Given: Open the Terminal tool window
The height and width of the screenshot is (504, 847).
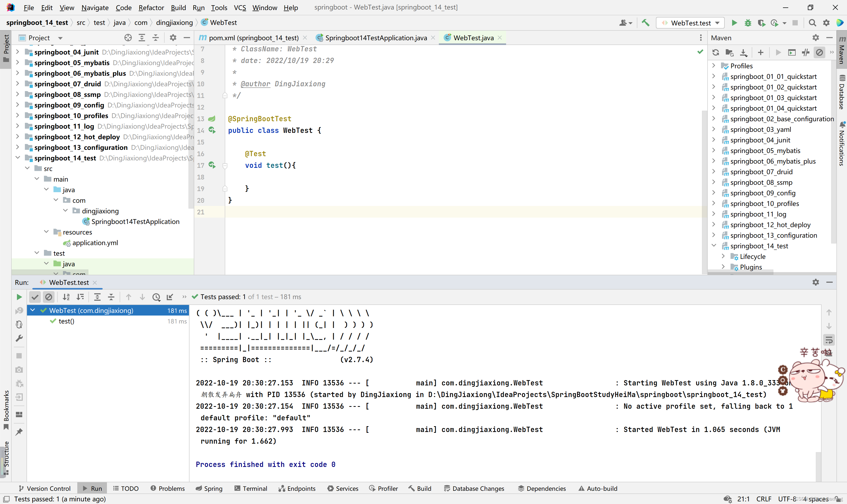Looking at the screenshot, I should (251, 488).
